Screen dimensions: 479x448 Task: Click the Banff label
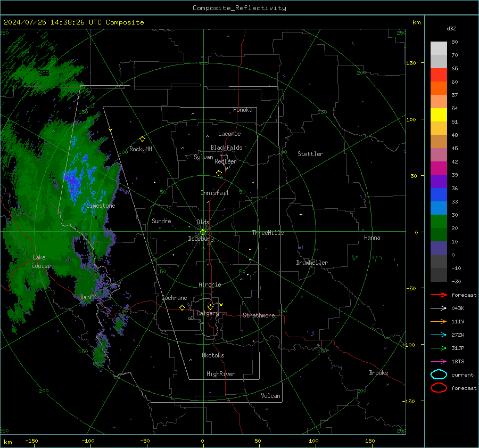click(88, 297)
